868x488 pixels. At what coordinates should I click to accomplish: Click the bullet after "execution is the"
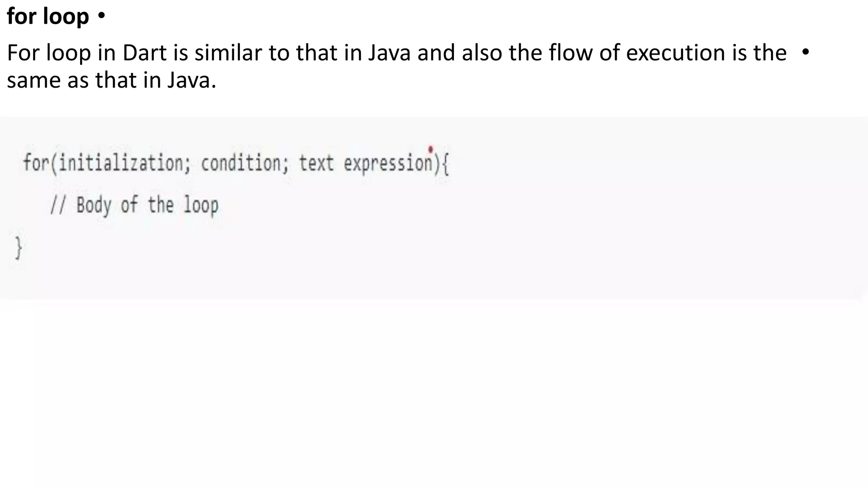[x=806, y=53]
